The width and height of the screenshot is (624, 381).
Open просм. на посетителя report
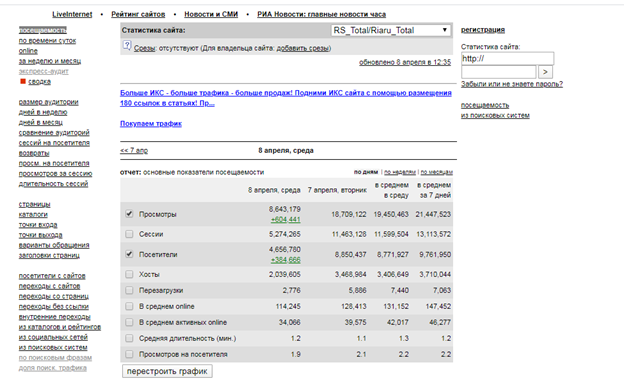pos(54,163)
